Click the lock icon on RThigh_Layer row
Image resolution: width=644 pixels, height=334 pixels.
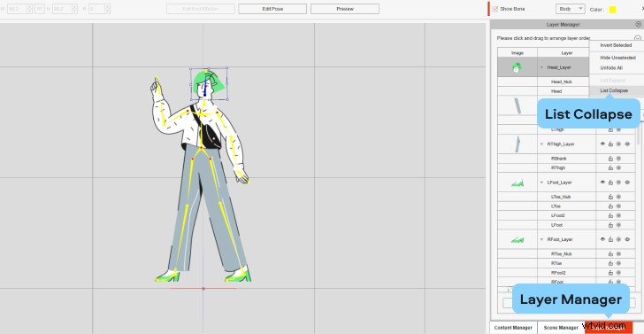610,144
